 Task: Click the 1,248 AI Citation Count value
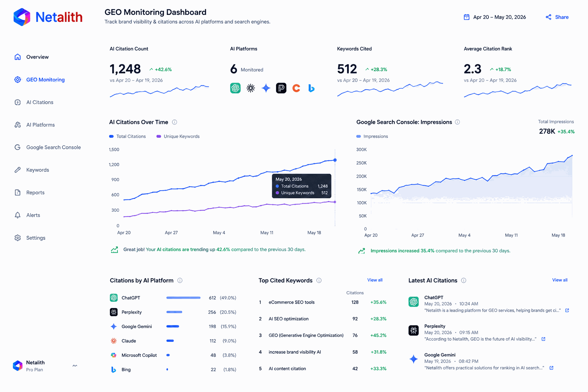click(125, 69)
